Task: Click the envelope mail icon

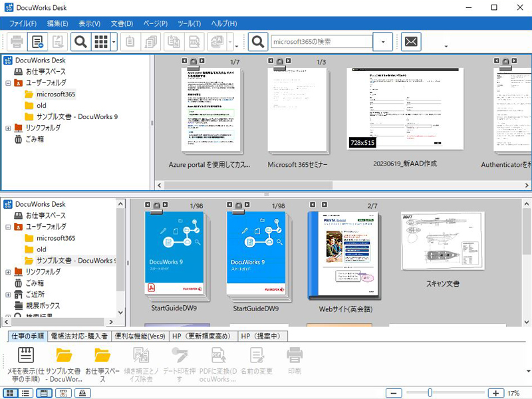Action: 411,42
